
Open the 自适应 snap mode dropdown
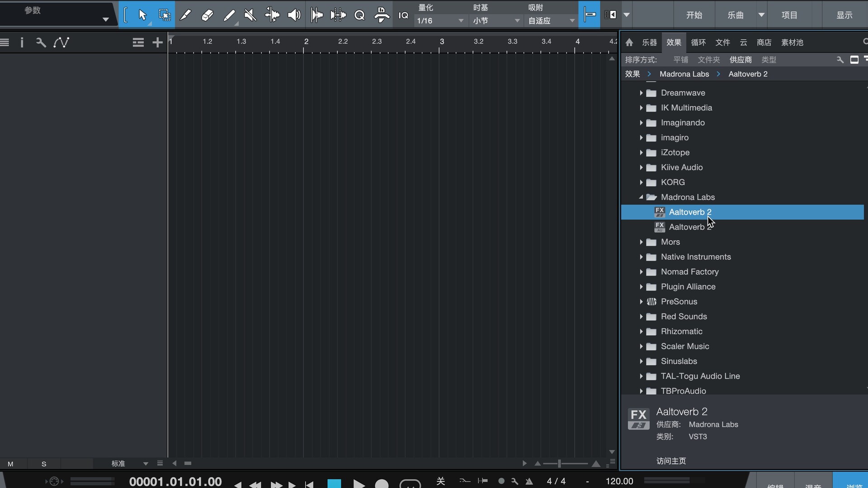pyautogui.click(x=551, y=21)
